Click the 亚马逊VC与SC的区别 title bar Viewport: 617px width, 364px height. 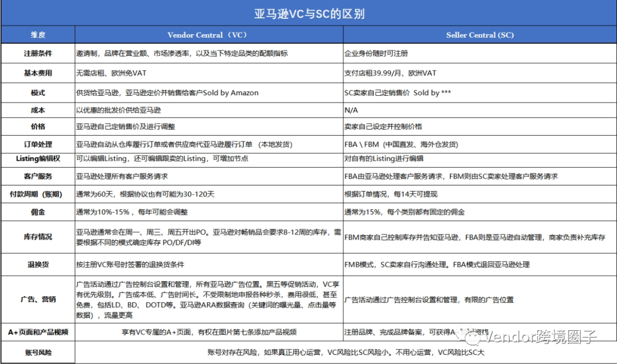tap(308, 13)
